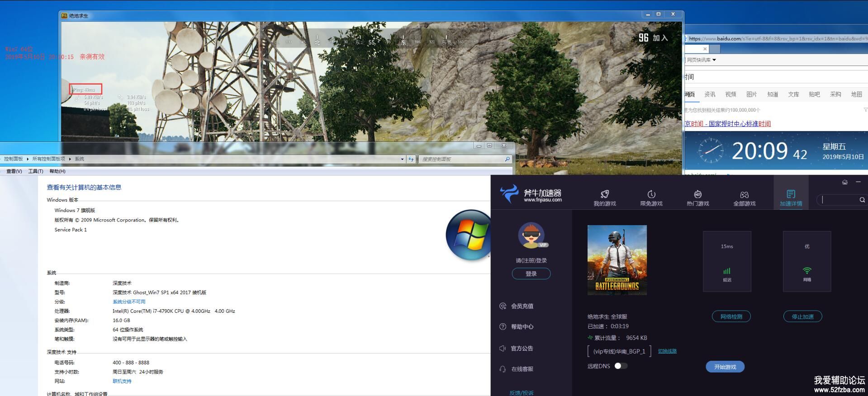Click the accelerator search magnifier icon
This screenshot has height=396, width=868.
coord(862,200)
